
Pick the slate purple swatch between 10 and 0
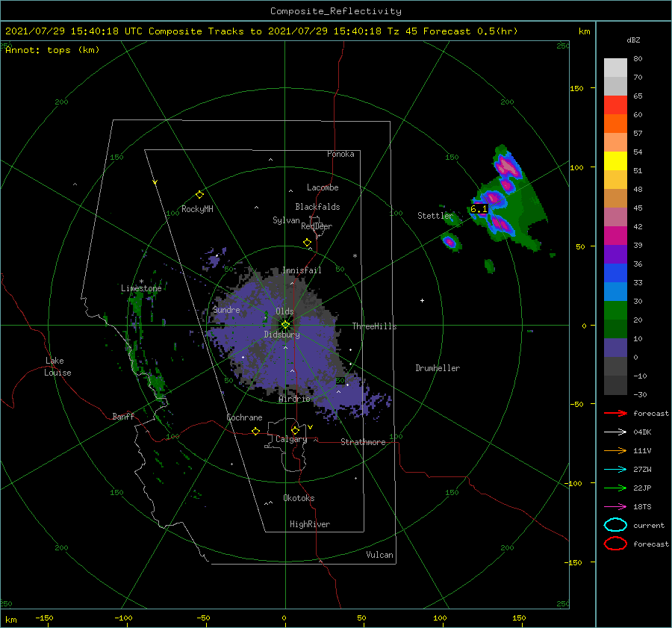[x=615, y=348]
